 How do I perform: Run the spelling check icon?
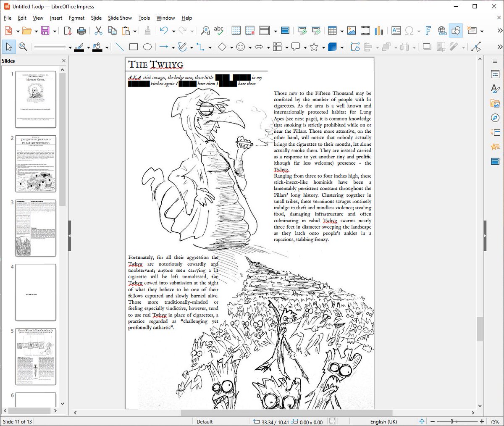(219, 31)
